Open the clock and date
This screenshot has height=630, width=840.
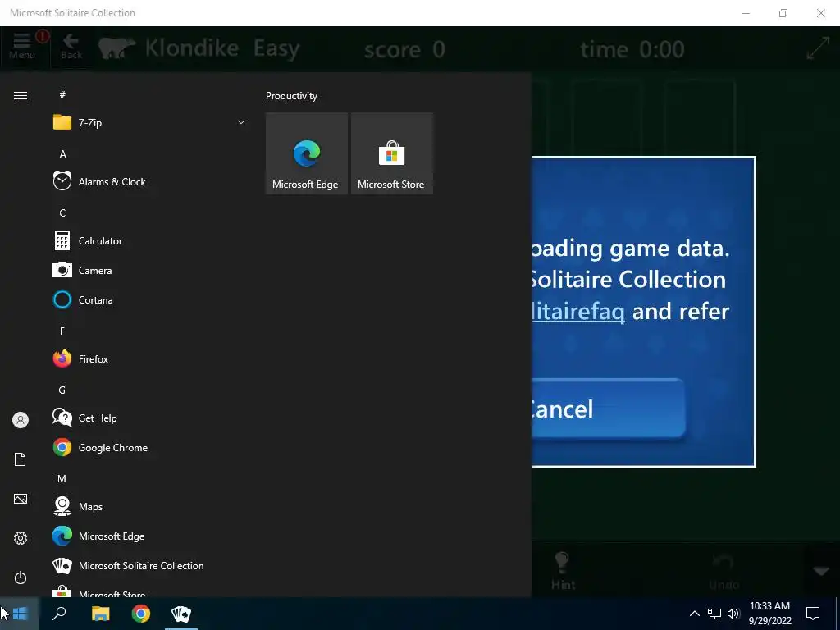[x=769, y=614]
